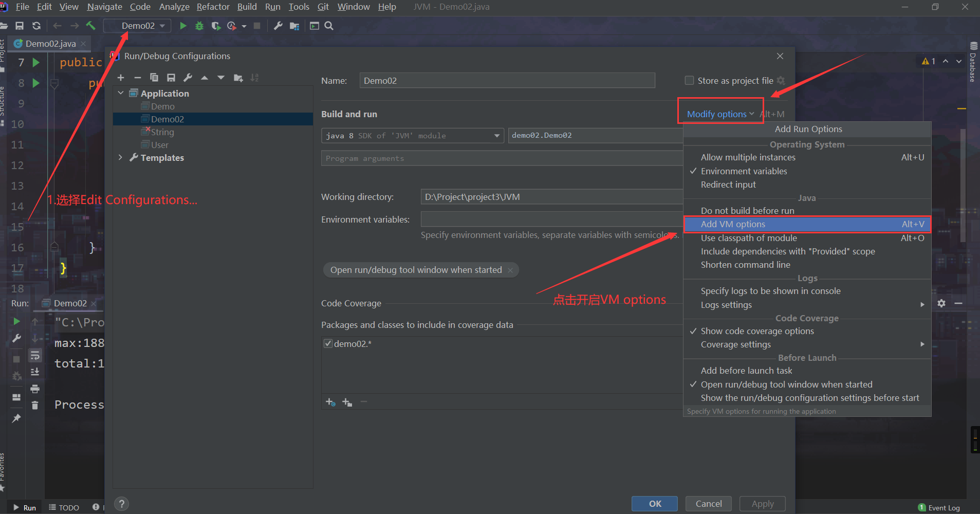Click the Save configuration disk icon

171,78
